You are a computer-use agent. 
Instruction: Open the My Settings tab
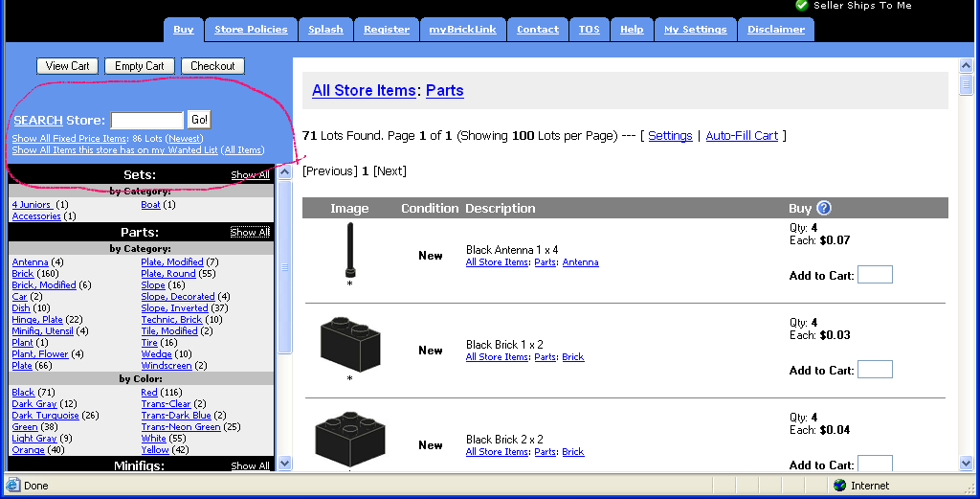pyautogui.click(x=696, y=30)
